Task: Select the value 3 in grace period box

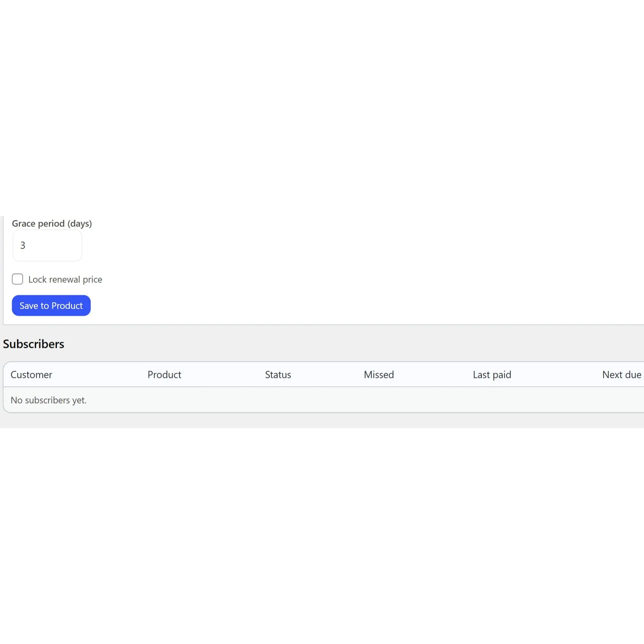Action: (23, 246)
